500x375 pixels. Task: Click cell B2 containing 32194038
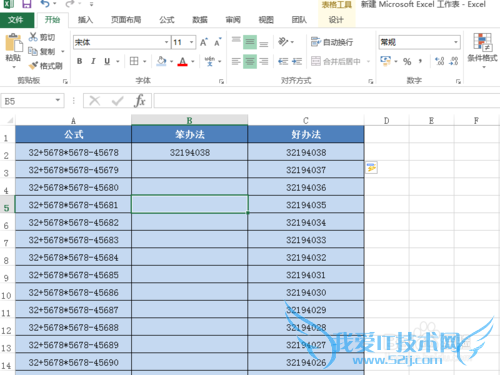190,152
